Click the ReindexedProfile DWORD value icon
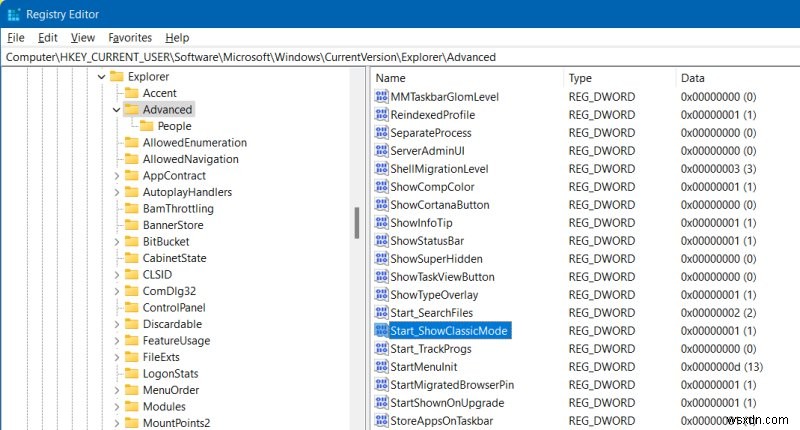 tap(382, 114)
